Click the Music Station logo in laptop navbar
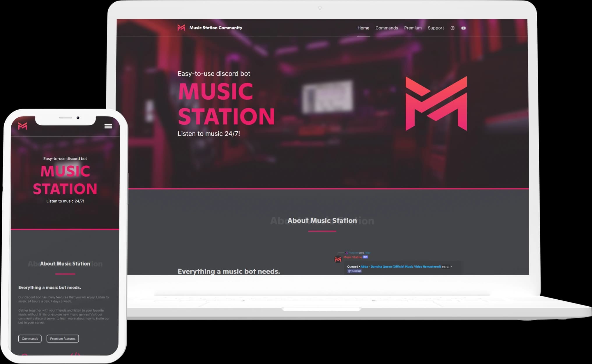The height and width of the screenshot is (364, 592). [181, 28]
